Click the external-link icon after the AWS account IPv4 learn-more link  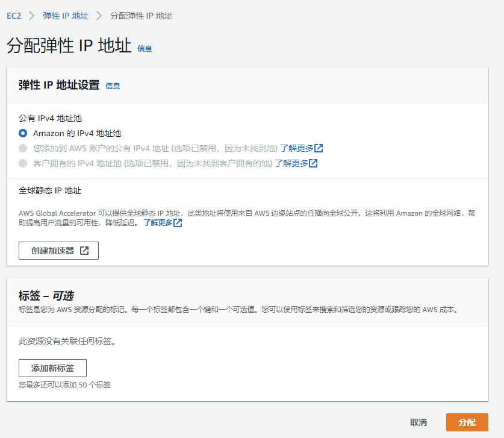(x=319, y=148)
